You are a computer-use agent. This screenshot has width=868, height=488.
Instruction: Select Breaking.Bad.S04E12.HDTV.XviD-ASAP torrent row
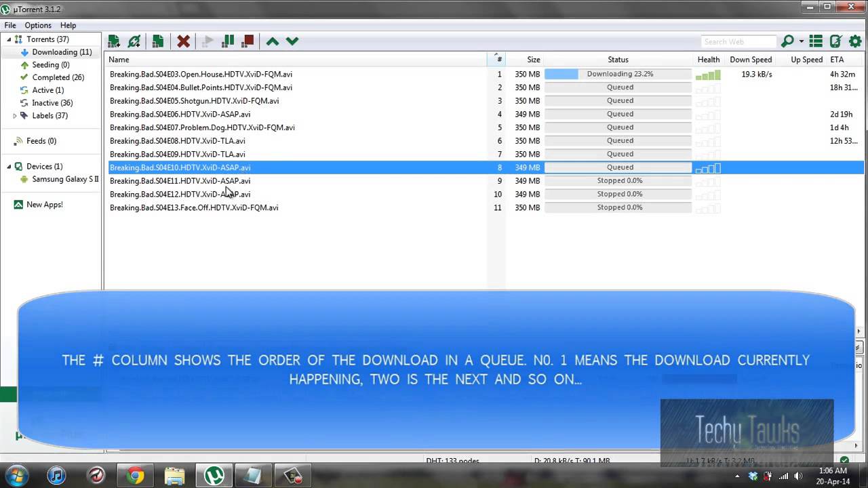(486, 194)
